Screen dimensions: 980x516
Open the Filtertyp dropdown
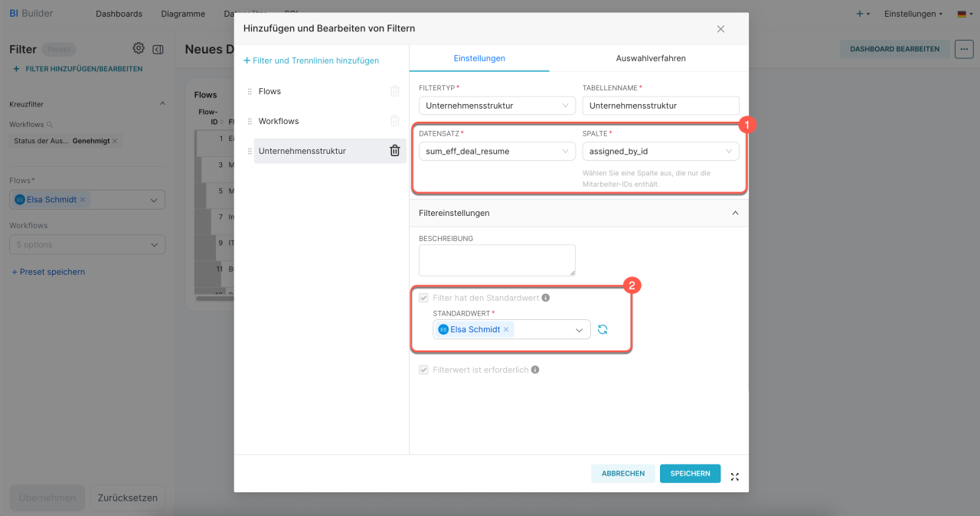497,106
